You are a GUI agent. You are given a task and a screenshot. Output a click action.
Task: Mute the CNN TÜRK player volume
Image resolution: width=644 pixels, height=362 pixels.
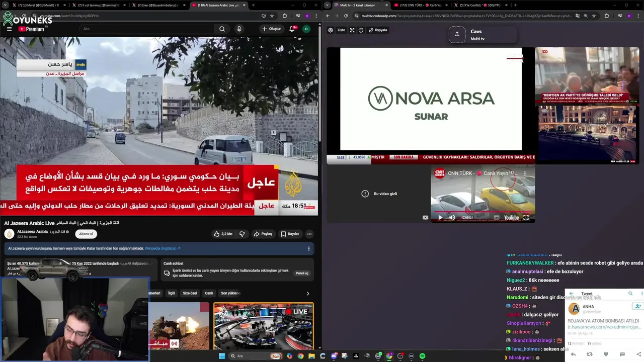pyautogui.click(x=452, y=218)
